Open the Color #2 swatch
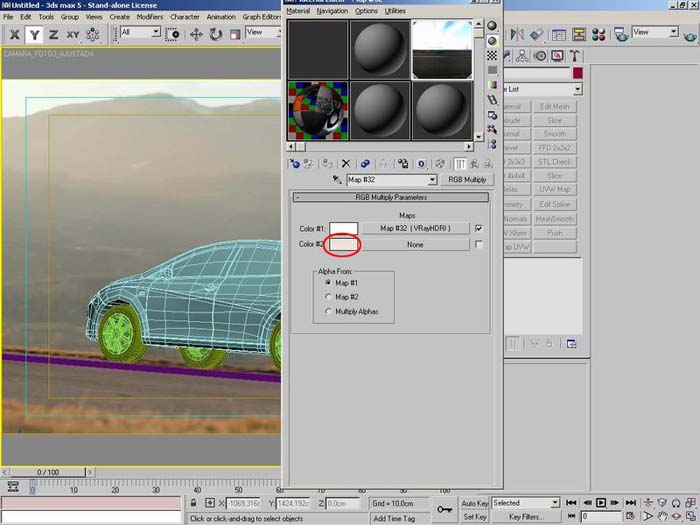This screenshot has width=700, height=525. [343, 244]
